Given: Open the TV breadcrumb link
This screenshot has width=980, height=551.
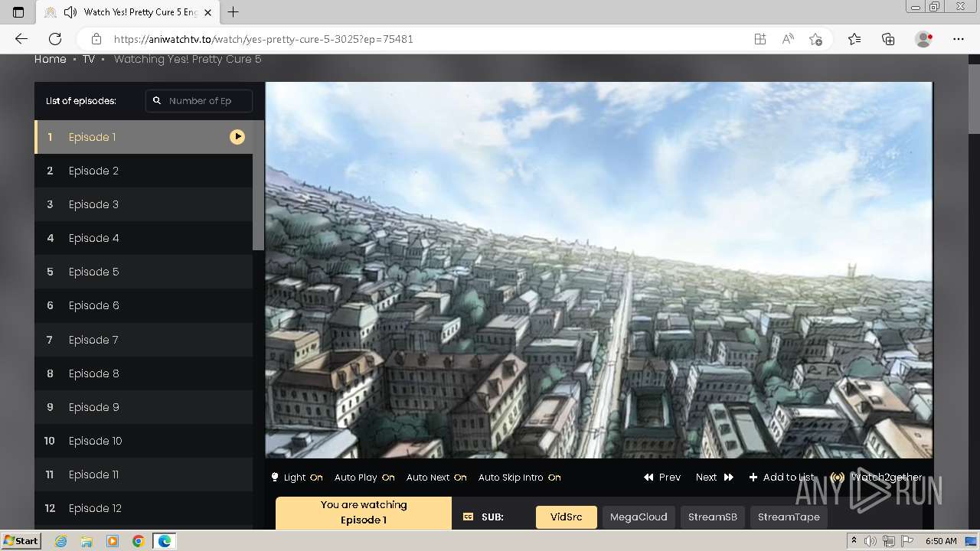Looking at the screenshot, I should point(89,59).
